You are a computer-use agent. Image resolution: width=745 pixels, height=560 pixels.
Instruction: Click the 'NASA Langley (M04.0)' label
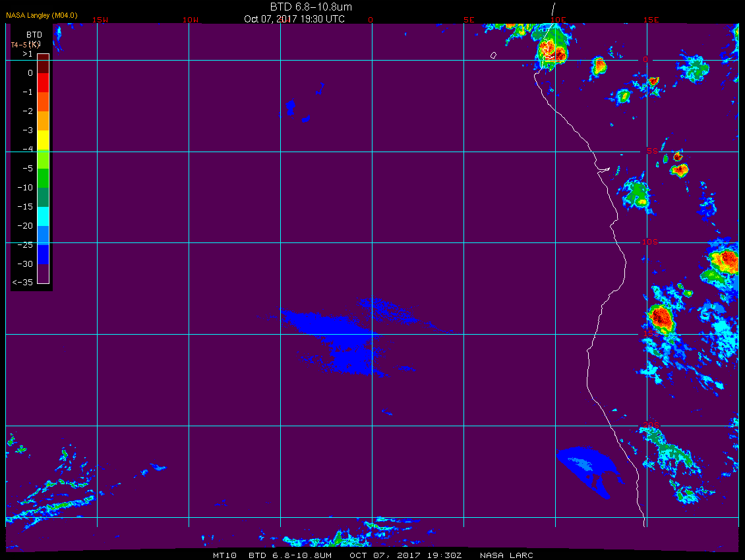click(x=42, y=15)
